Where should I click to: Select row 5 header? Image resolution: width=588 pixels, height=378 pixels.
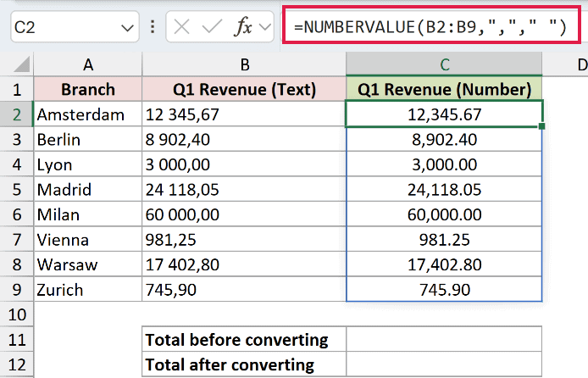pyautogui.click(x=16, y=189)
